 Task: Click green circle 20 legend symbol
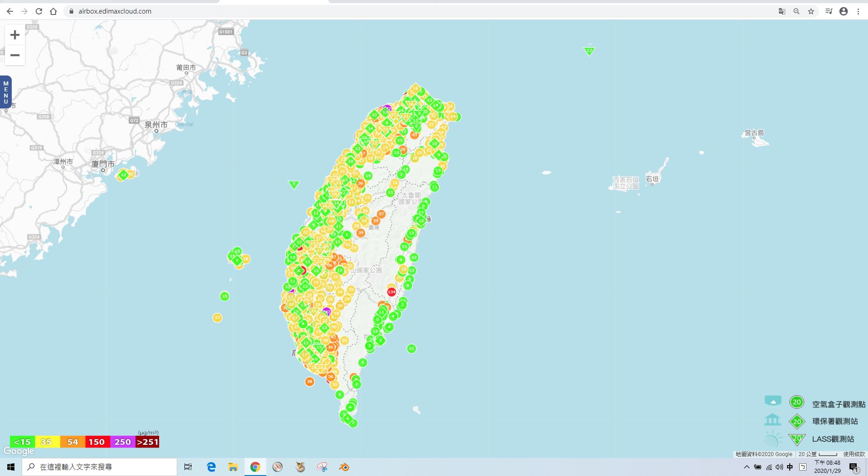[797, 402]
